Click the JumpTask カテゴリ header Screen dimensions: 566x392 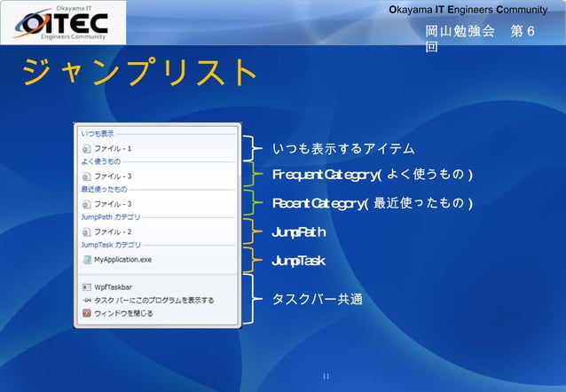point(111,245)
